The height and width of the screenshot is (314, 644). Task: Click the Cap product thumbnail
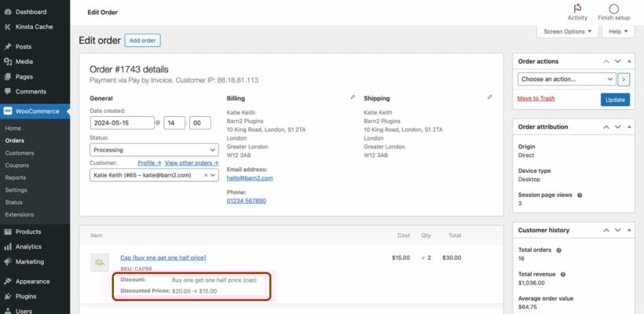pyautogui.click(x=100, y=262)
